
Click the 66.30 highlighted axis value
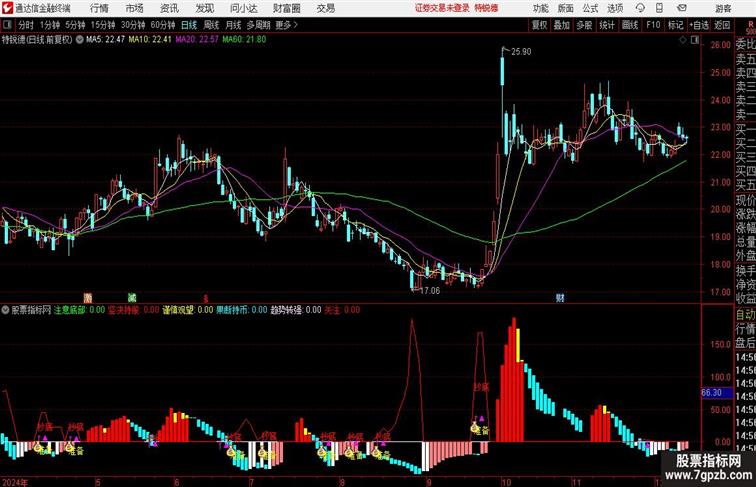click(x=715, y=393)
